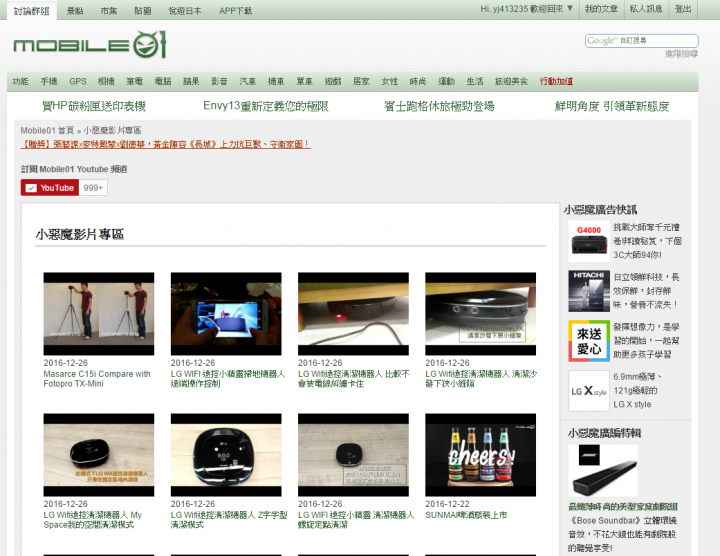Select 影音 in the category bar
Viewport: 720px width, 556px height.
click(x=219, y=81)
